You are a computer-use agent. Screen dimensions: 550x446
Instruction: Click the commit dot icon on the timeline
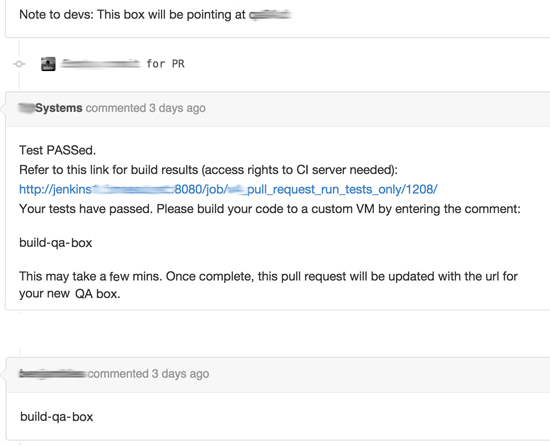click(x=19, y=64)
